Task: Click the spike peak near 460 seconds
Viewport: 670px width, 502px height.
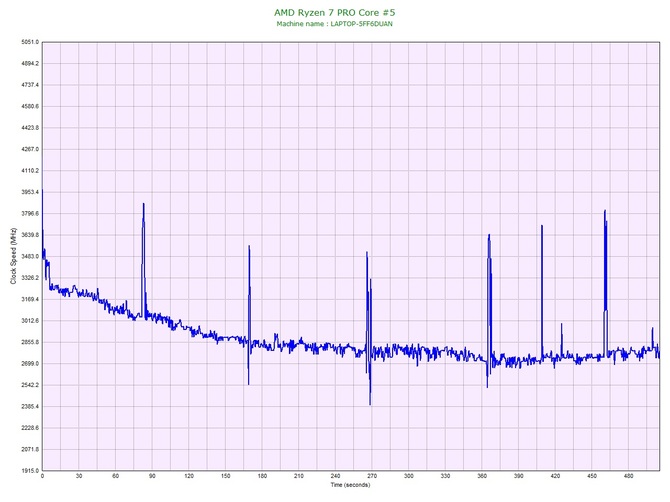Action: tap(605, 211)
